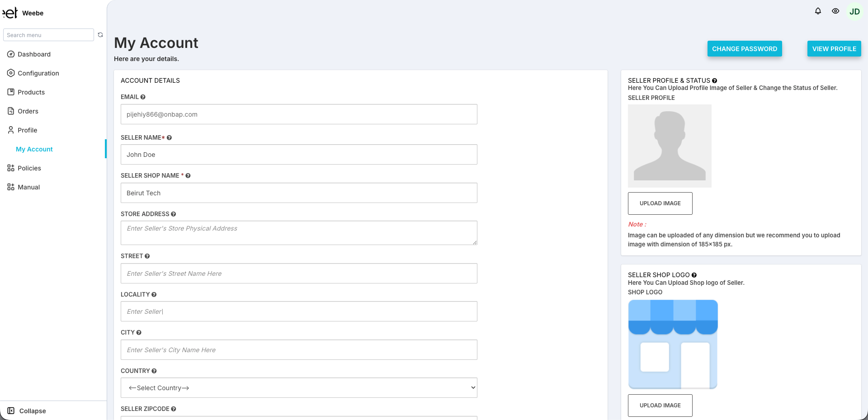Viewport: 868px width, 420px height.
Task: Click the notification bell icon
Action: pos(818,11)
